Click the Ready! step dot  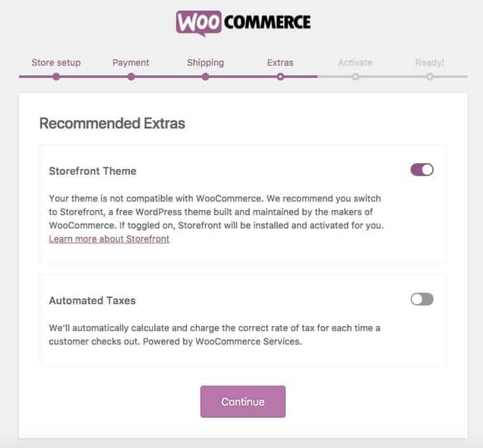pyautogui.click(x=429, y=76)
